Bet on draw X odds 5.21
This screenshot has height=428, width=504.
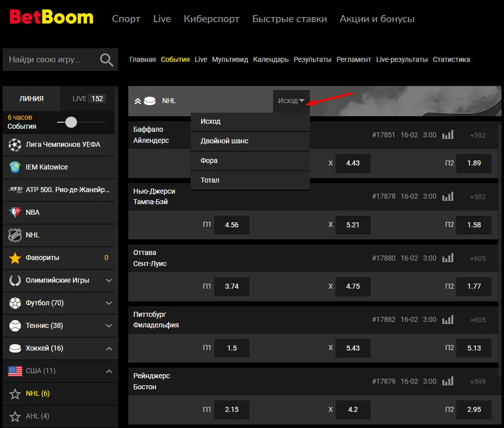click(x=353, y=225)
